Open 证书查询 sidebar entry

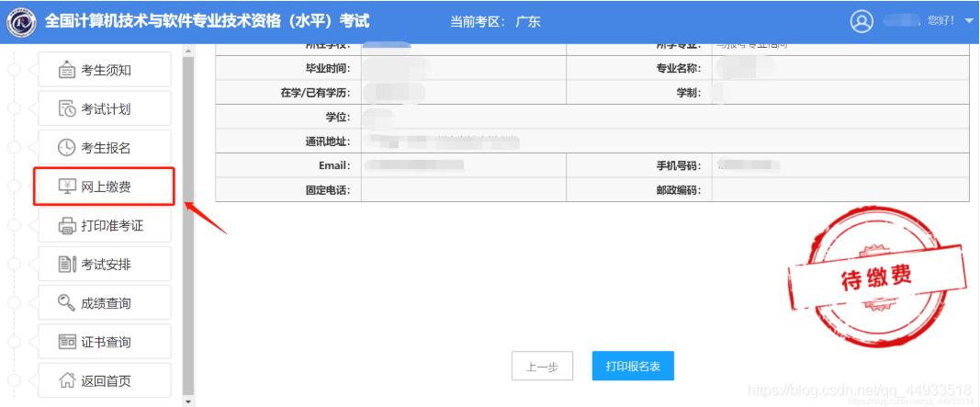[105, 342]
